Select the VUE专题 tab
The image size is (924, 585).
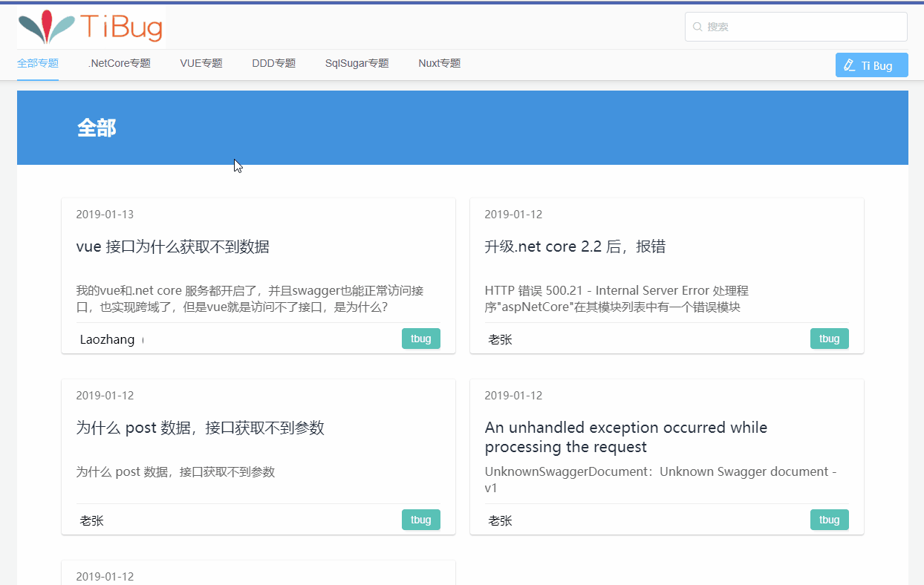pyautogui.click(x=201, y=64)
